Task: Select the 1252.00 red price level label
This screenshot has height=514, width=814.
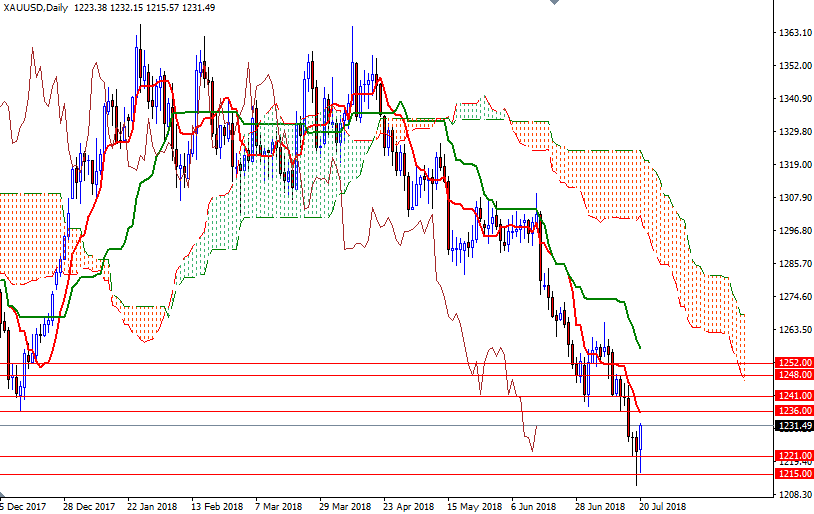Action: coord(794,363)
